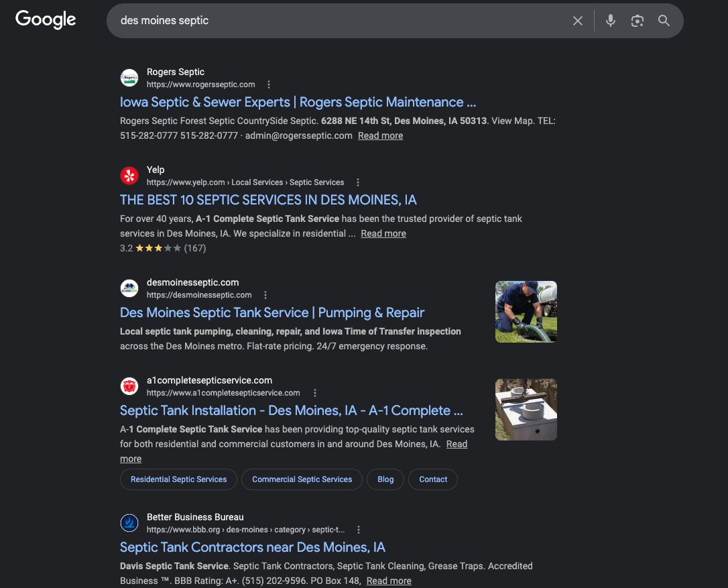Click the bbb.org breadcrumb URL
The image size is (728, 588).
coord(245,530)
